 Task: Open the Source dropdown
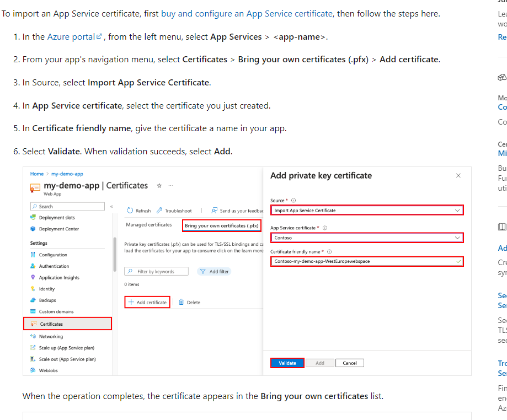(x=367, y=211)
